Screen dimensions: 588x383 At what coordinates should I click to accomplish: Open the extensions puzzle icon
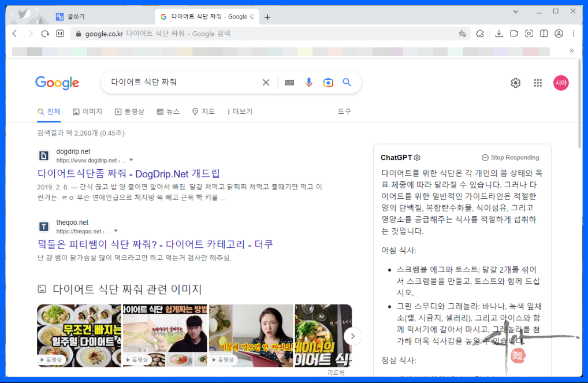(x=480, y=34)
